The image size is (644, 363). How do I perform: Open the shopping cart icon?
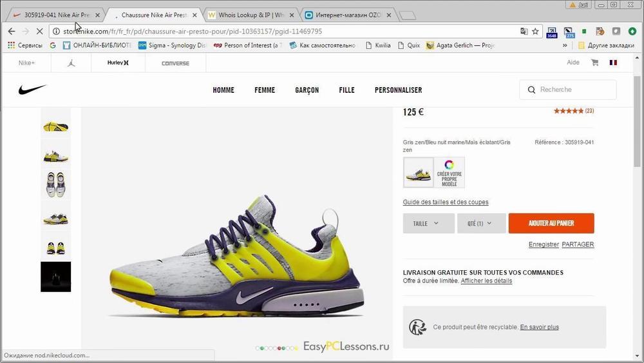tap(594, 63)
